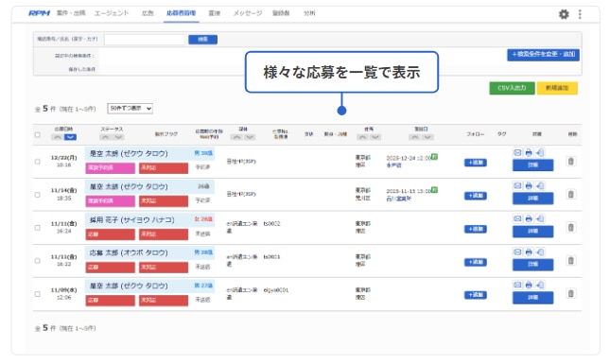
Task: Check the 11/09 applicant row checkbox
Action: (37, 294)
